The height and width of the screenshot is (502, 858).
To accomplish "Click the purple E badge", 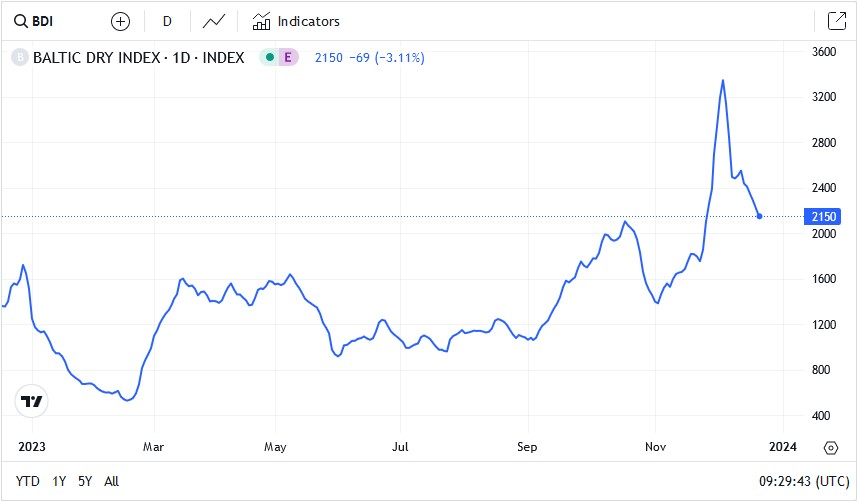I will pyautogui.click(x=289, y=58).
